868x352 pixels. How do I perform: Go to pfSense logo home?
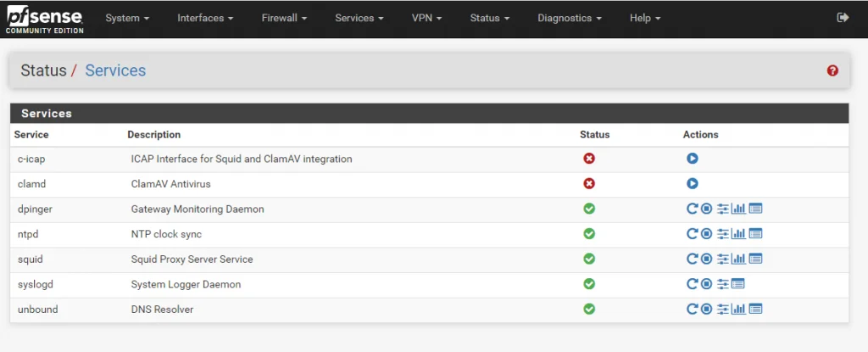coord(45,19)
